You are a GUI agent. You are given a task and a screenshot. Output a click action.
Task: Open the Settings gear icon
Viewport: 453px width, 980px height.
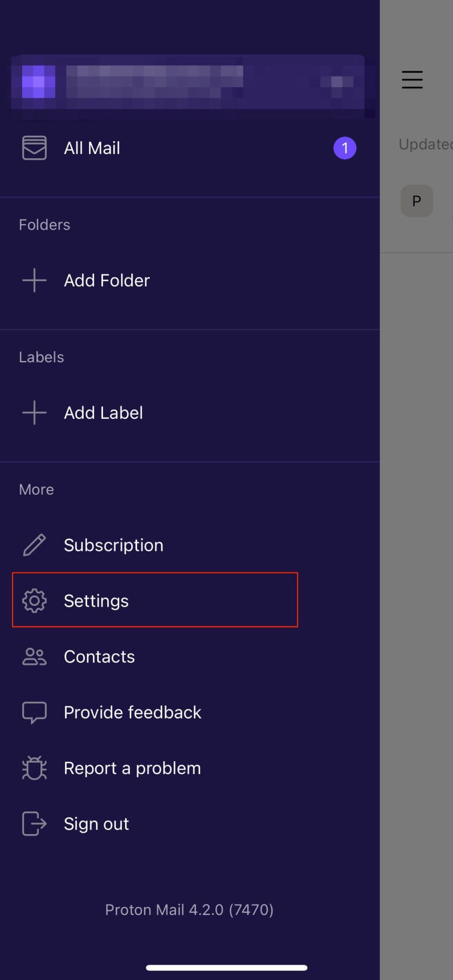click(x=34, y=601)
